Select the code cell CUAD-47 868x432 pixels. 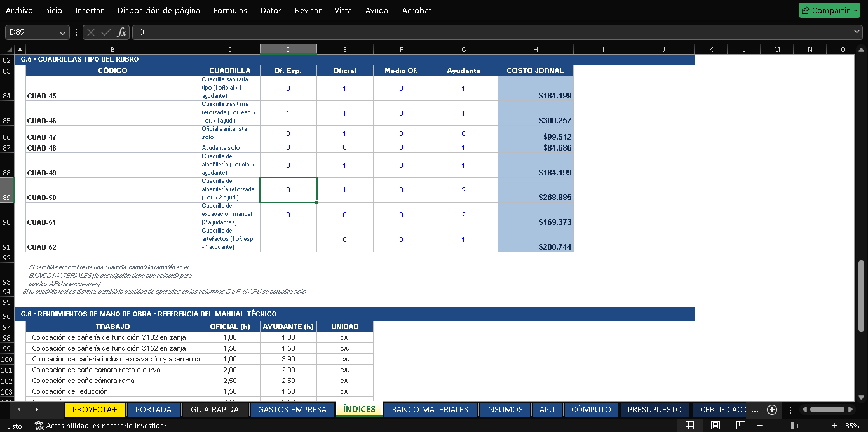point(112,133)
